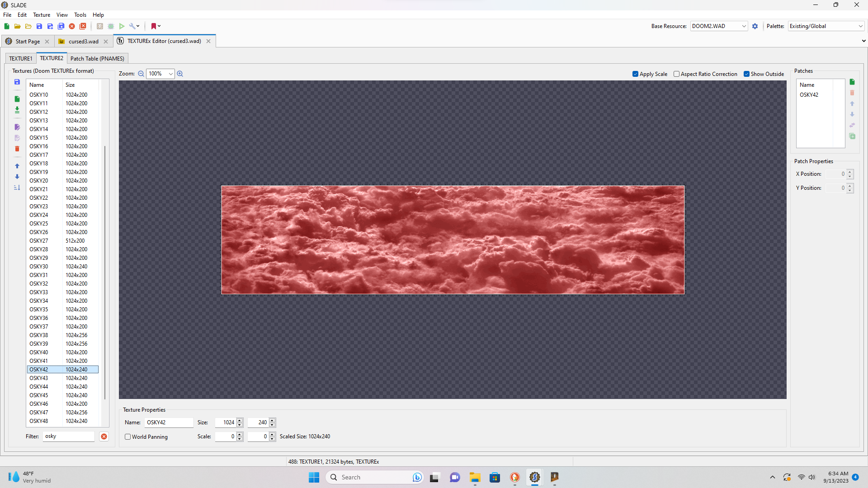Open the Map Editor toolbar icon

click(x=111, y=26)
